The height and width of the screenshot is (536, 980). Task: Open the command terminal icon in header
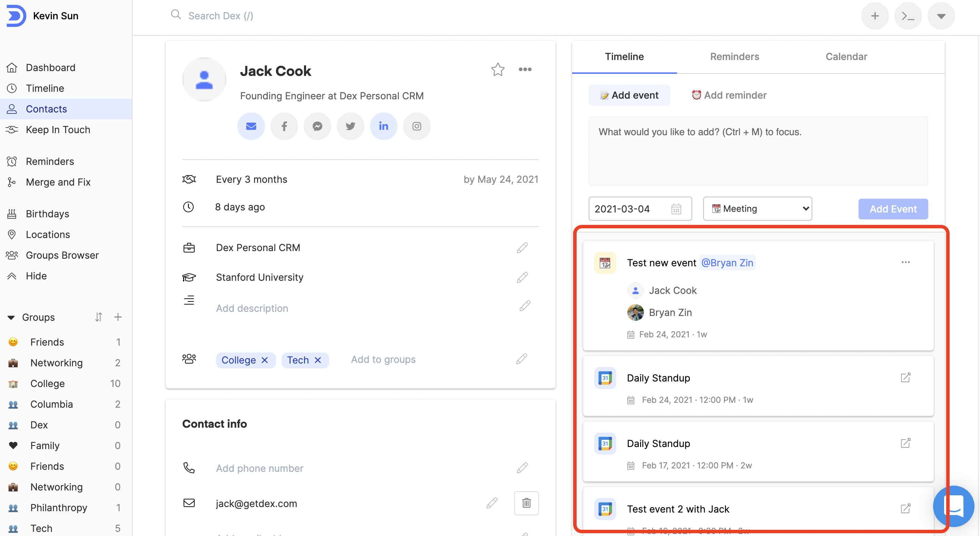pyautogui.click(x=908, y=16)
